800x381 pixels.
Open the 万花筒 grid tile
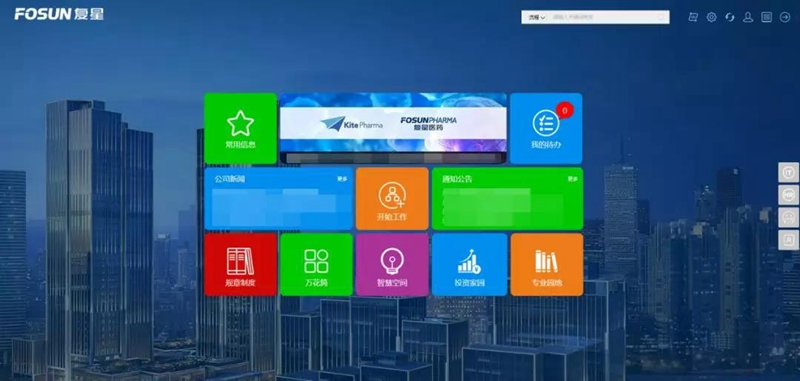[x=316, y=264]
